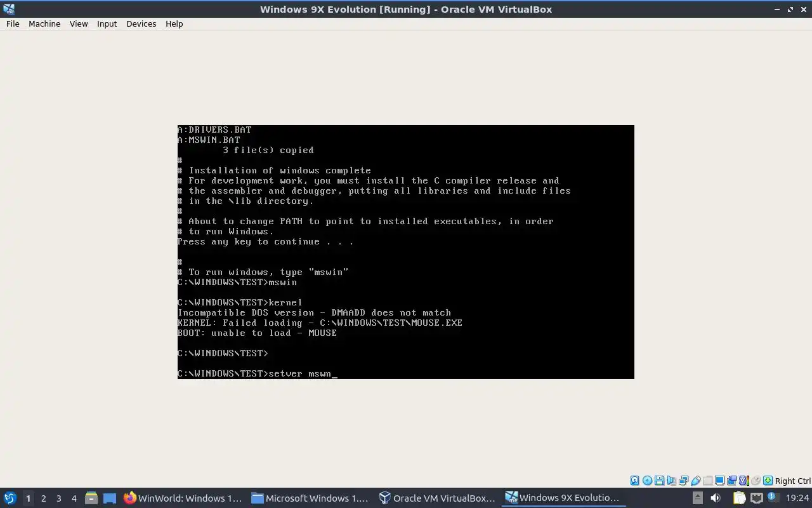Open the clipboard manager tray icon
Image resolution: width=812 pixels, height=508 pixels.
pyautogui.click(x=740, y=498)
